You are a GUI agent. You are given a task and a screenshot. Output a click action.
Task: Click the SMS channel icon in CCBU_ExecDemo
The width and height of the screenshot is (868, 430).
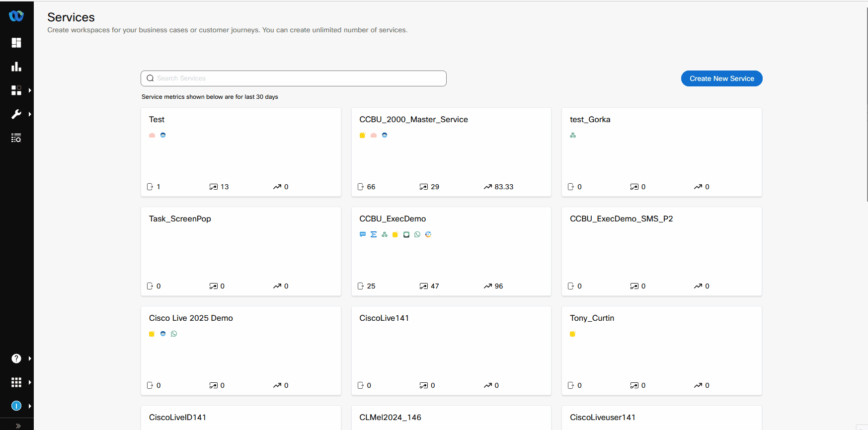[363, 234]
